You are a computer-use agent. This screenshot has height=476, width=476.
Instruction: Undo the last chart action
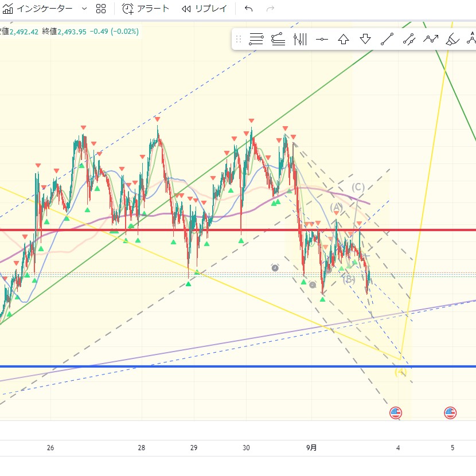pos(248,9)
